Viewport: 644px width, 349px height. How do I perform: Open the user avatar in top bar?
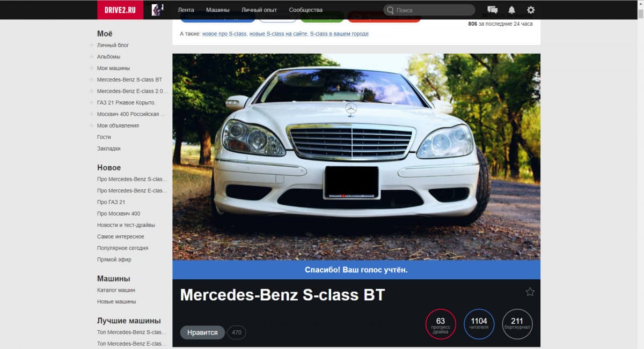tap(158, 10)
